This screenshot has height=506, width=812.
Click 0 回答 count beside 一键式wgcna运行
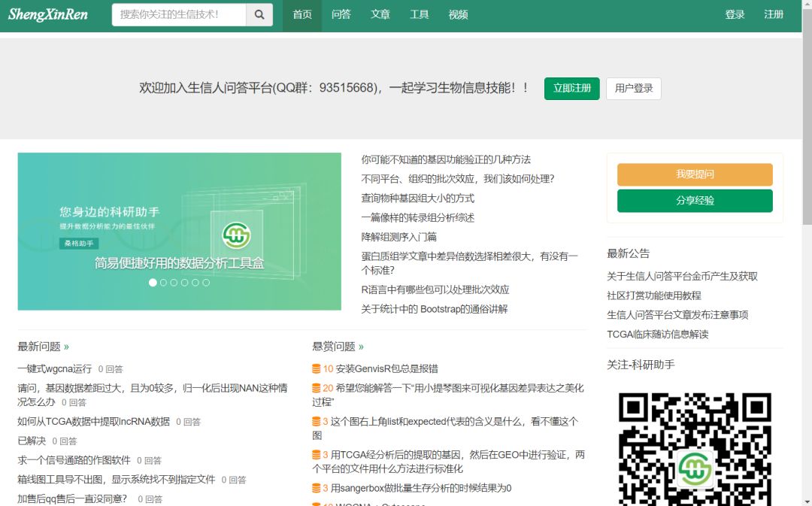click(111, 369)
